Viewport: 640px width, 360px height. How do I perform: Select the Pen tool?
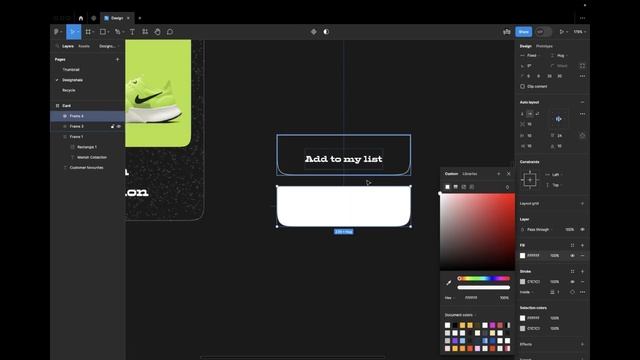[x=118, y=31]
